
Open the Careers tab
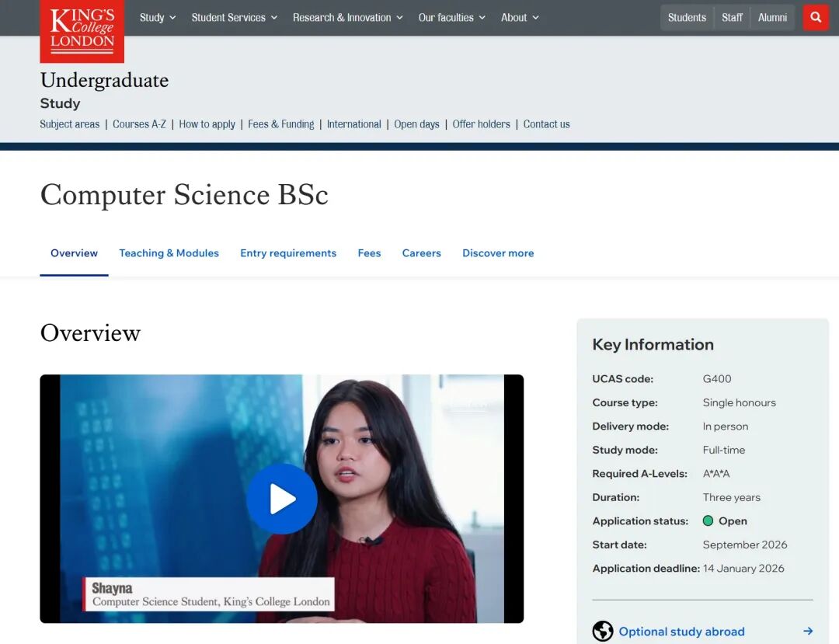coord(422,253)
